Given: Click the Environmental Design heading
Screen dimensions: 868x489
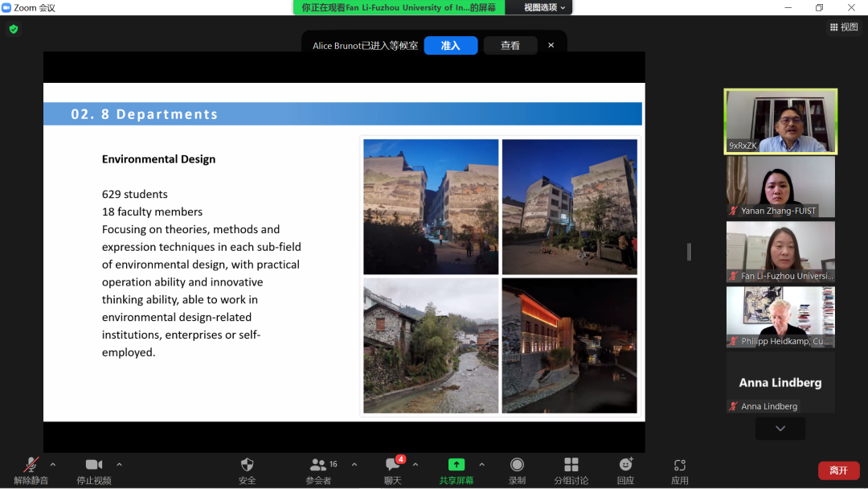Looking at the screenshot, I should point(159,159).
